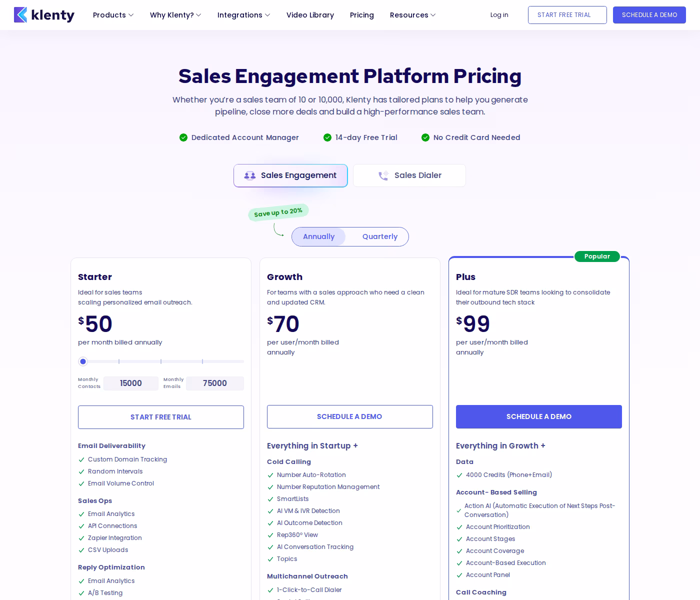Click checkmark next to AI Outcome Detection

pos(270,523)
